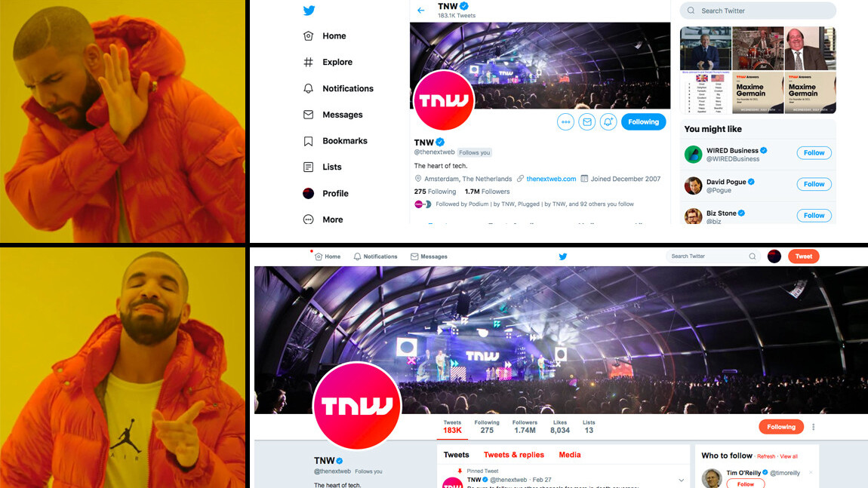Open Explore from the hashtag icon
This screenshot has height=488, width=868.
309,62
